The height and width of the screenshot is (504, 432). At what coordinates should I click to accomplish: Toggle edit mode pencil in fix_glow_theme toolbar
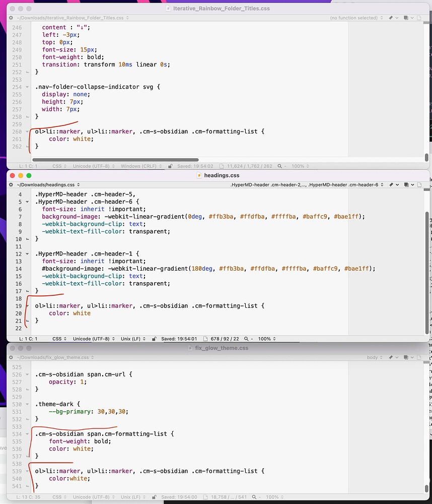pyautogui.click(x=391, y=357)
